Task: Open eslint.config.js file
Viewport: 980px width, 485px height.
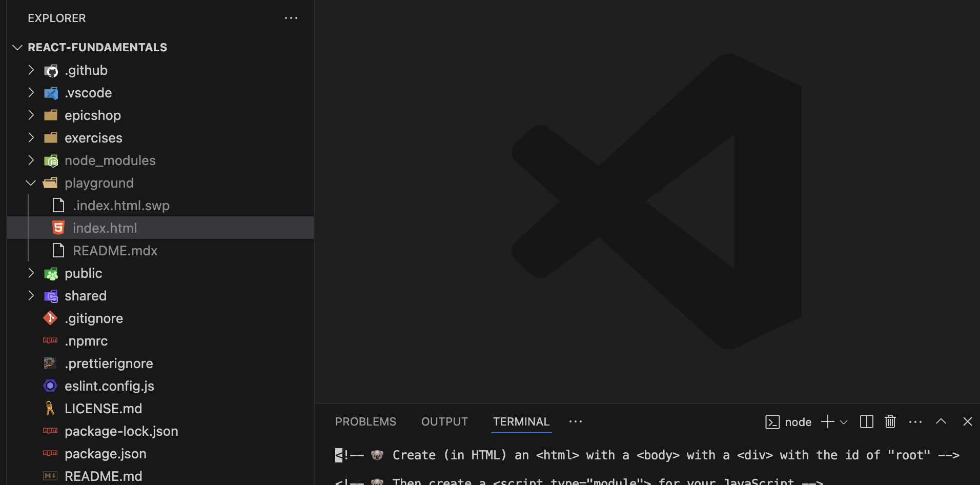Action: [x=109, y=386]
